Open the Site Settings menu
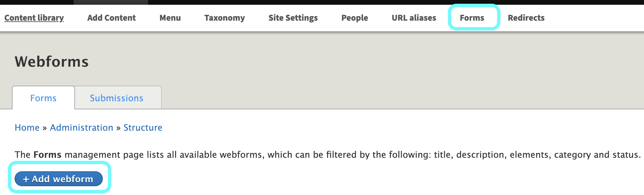Image resolution: width=644 pixels, height=195 pixels. click(x=292, y=18)
